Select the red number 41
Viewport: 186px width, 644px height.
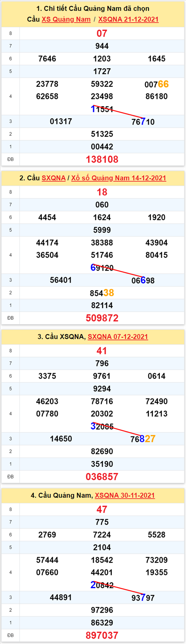pos(102,351)
